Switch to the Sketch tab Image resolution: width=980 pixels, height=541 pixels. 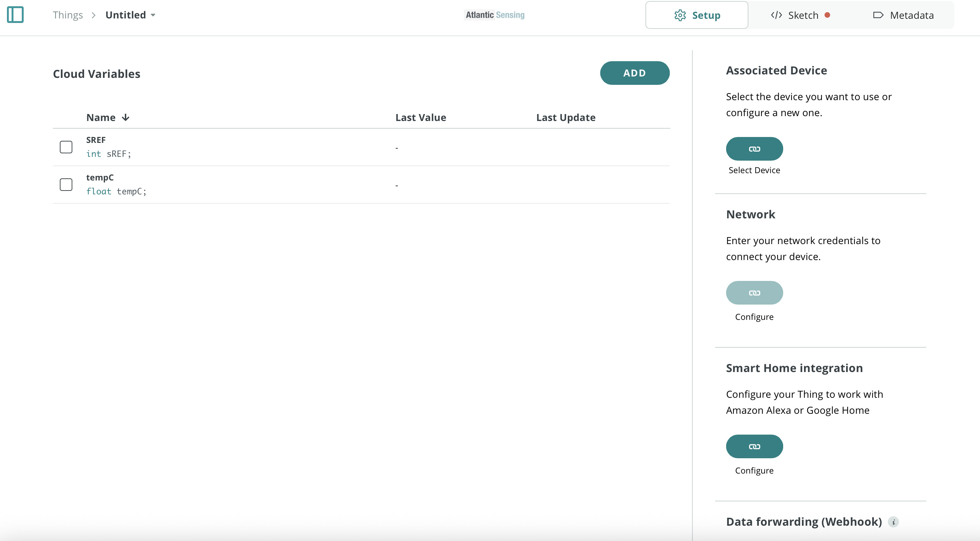click(800, 15)
